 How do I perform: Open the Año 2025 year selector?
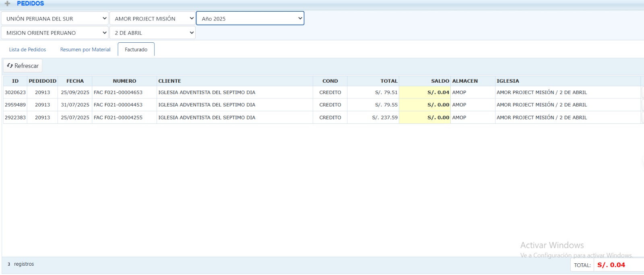250,19
